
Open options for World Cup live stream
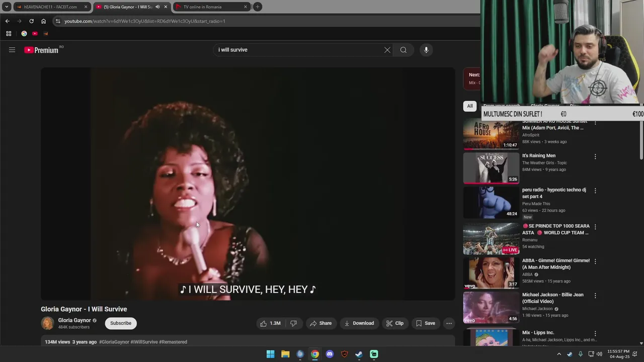[595, 227]
